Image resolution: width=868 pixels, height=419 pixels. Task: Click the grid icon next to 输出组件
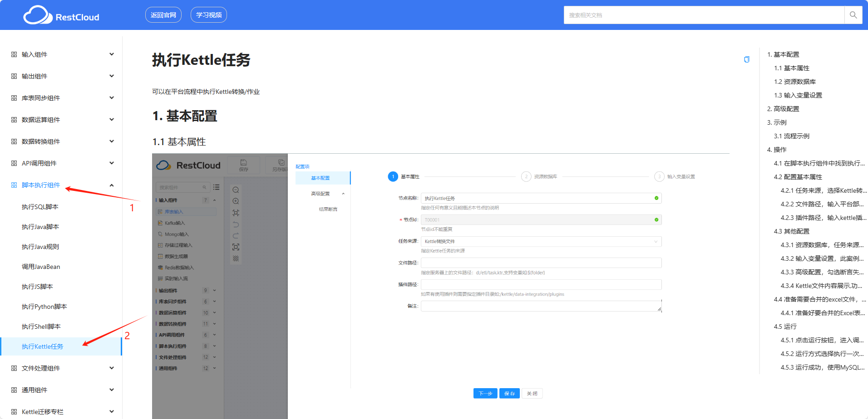[14, 76]
